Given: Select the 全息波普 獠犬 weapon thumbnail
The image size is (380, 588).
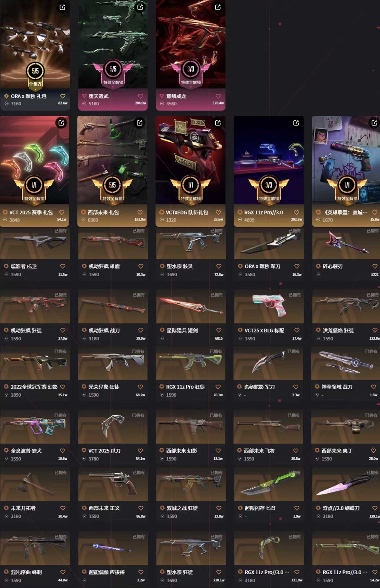Looking at the screenshot, I should coord(35,427).
